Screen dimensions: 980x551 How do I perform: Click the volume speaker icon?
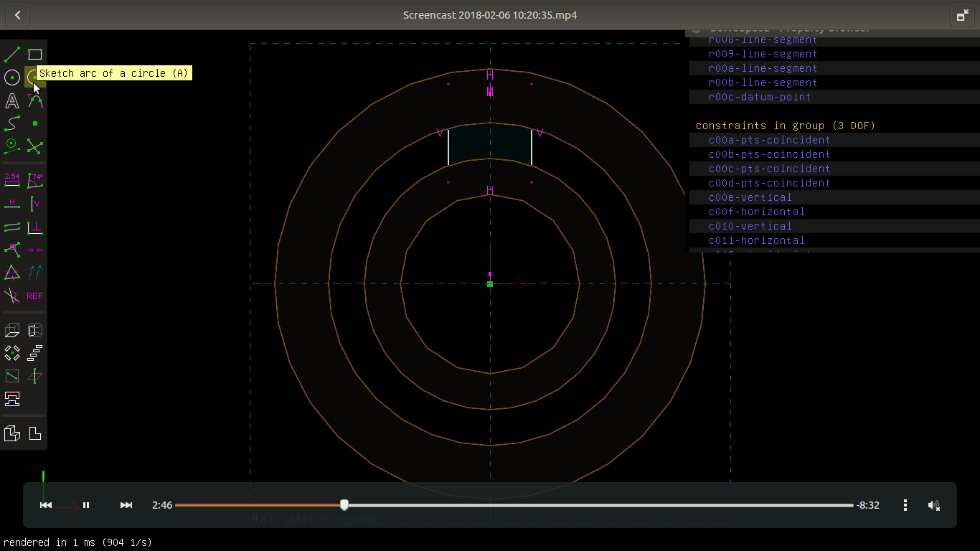(934, 505)
